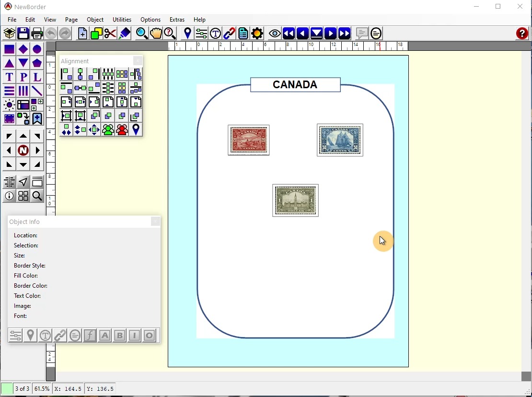Toggle the eye preview icon
The width and height of the screenshot is (532, 397).
[275, 34]
